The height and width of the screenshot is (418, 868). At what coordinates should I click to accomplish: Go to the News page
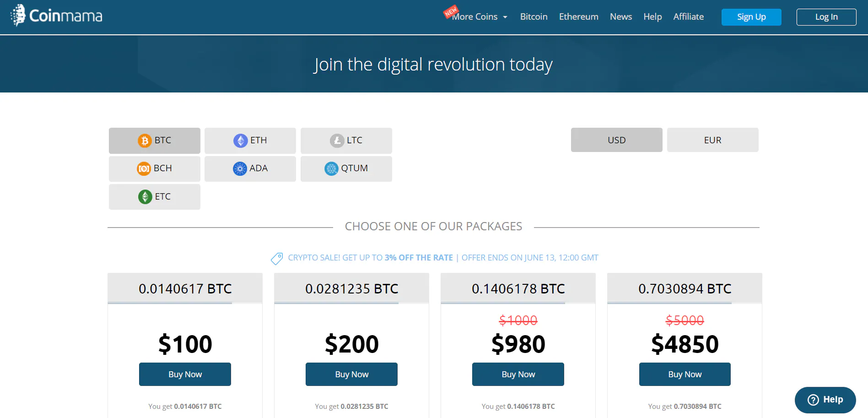(620, 17)
